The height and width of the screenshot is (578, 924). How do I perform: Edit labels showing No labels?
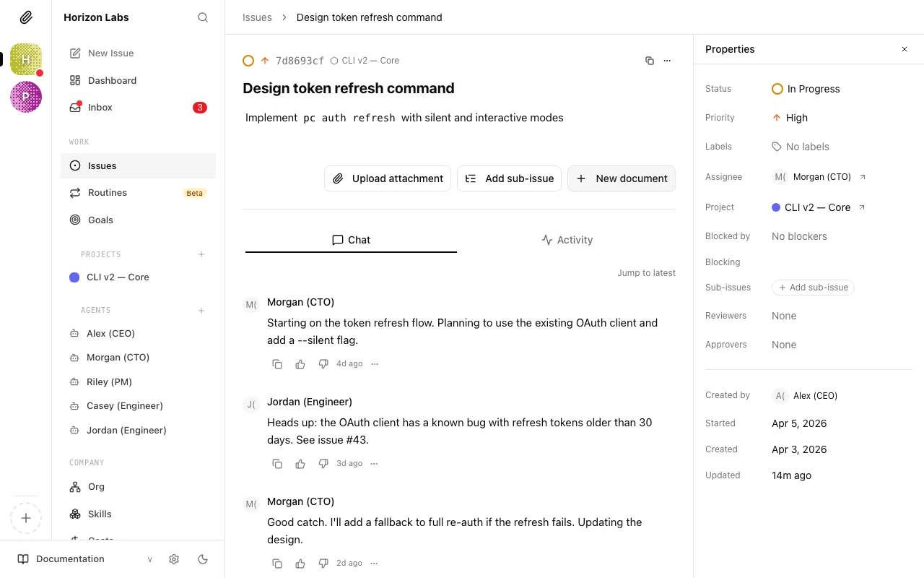(x=800, y=147)
